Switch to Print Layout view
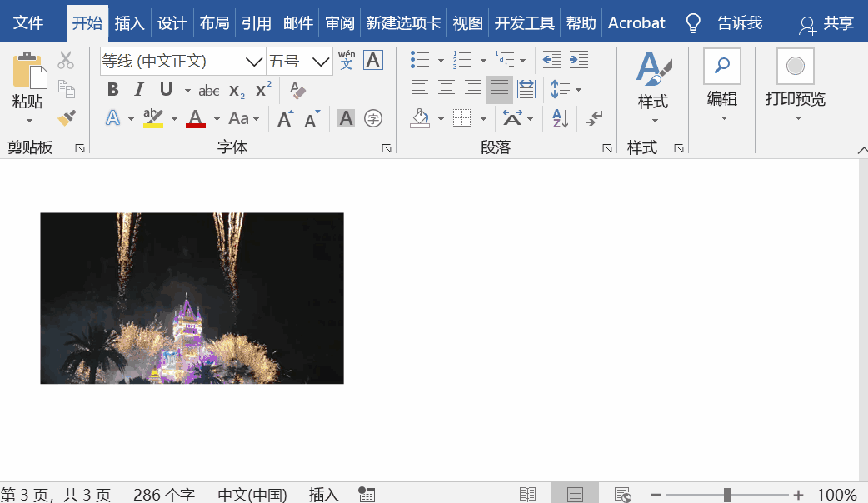The width and height of the screenshot is (868, 503). [575, 494]
